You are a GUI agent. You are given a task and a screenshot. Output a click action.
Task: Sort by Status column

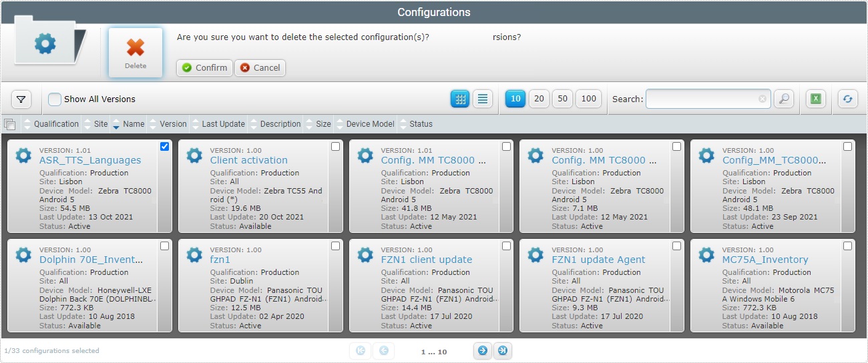tap(421, 124)
